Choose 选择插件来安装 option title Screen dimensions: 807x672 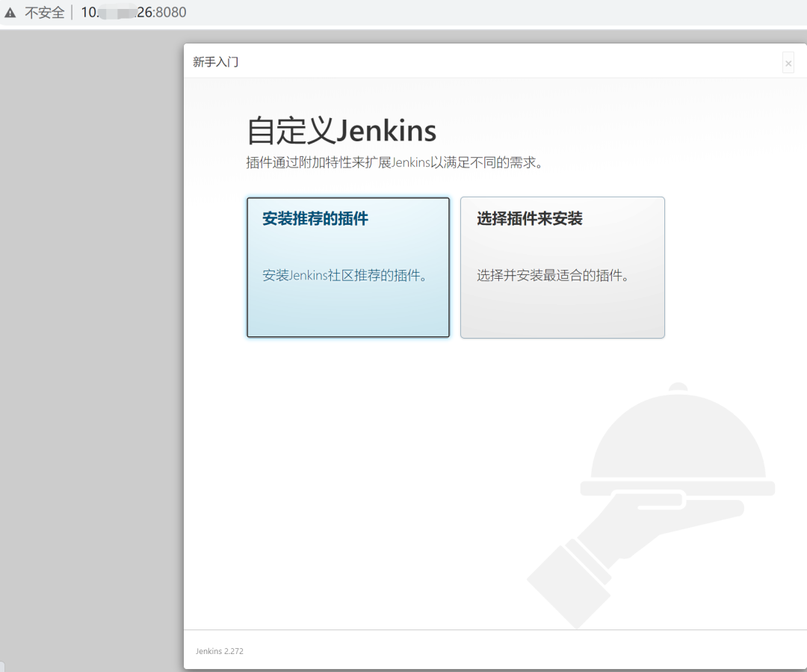click(x=530, y=219)
